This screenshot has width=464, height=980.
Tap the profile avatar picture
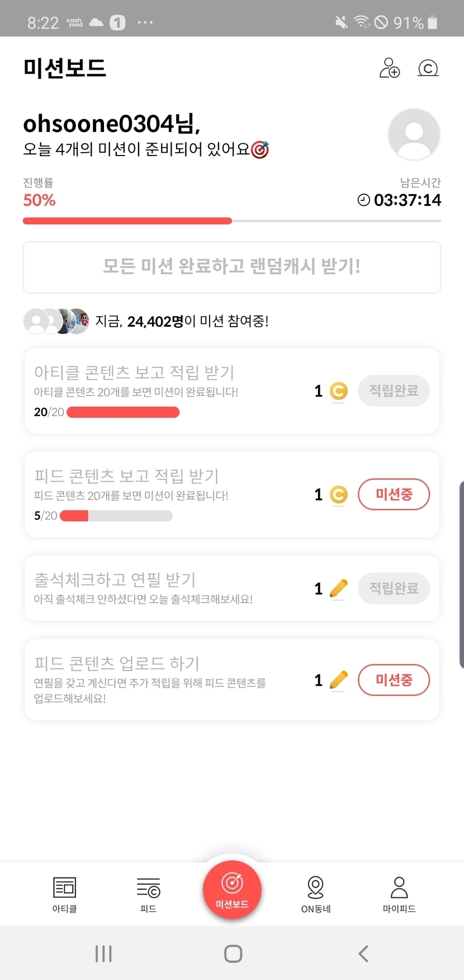pos(414,134)
